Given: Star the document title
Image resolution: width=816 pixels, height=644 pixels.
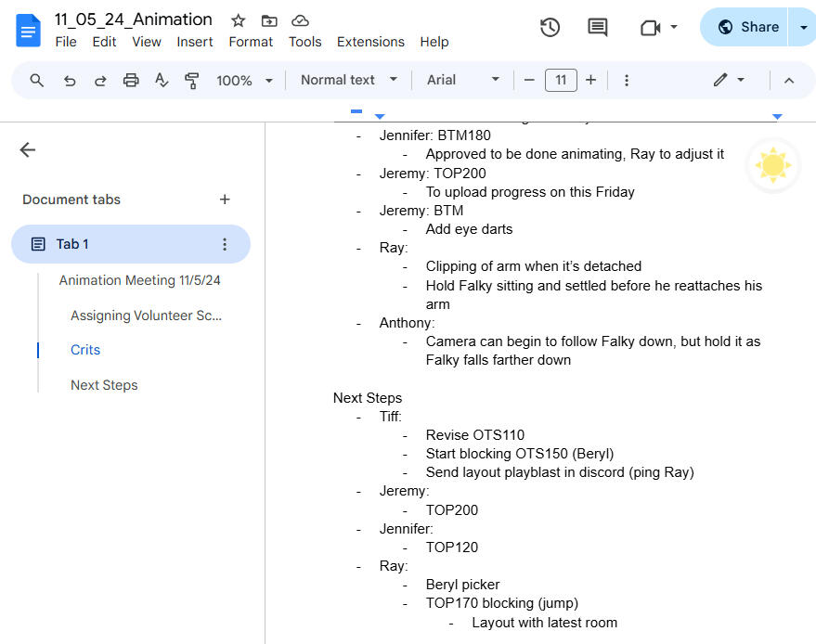Looking at the screenshot, I should coord(239,20).
